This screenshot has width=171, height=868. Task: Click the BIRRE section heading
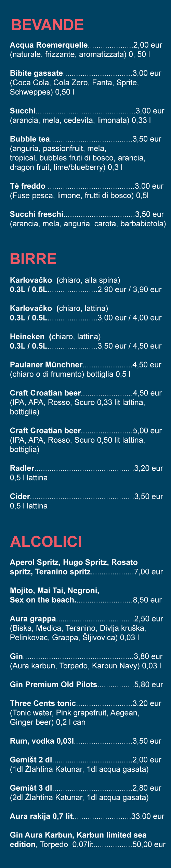(33, 259)
